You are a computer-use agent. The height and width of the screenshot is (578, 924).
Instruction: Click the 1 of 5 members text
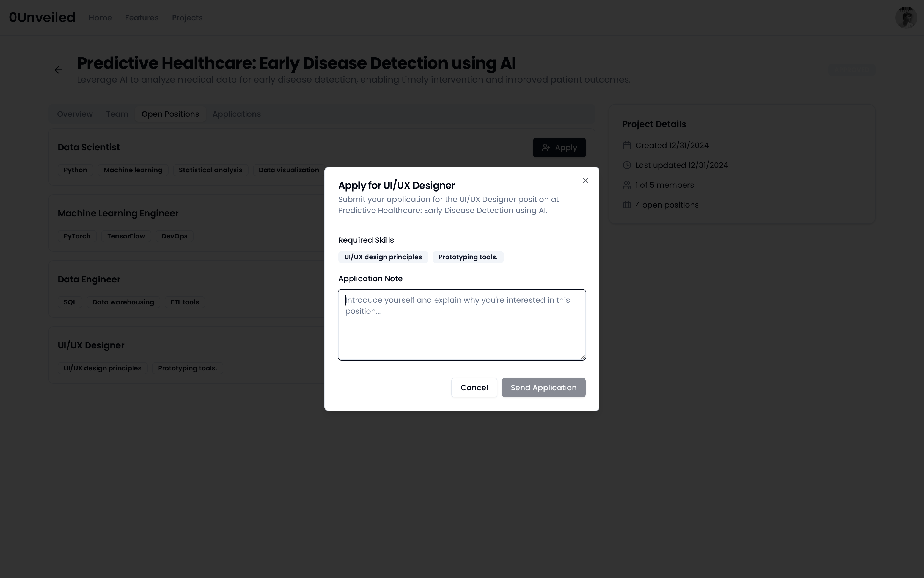click(664, 185)
